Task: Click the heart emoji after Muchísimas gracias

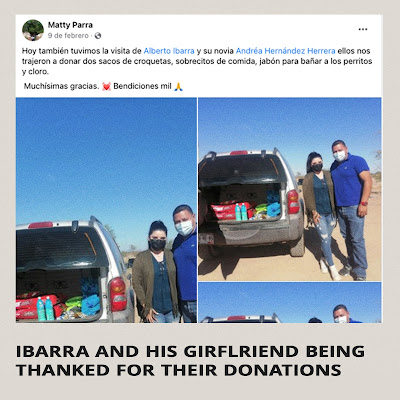Action: (x=106, y=87)
